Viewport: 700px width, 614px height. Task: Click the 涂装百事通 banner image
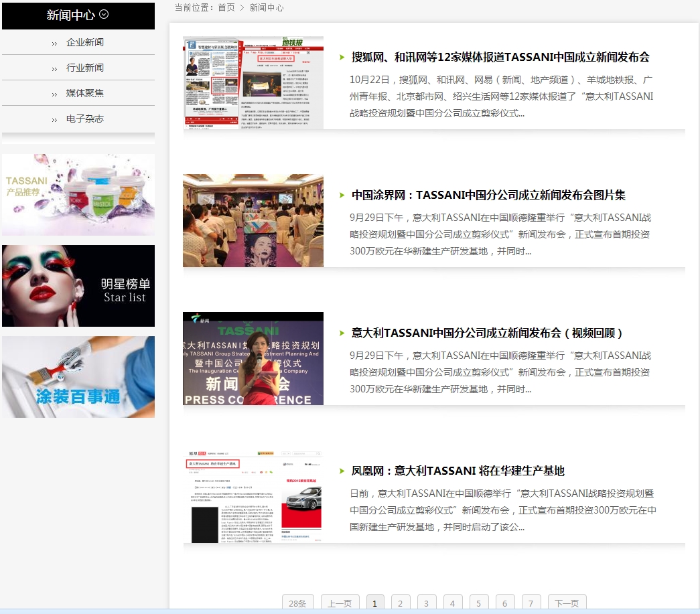(78, 377)
